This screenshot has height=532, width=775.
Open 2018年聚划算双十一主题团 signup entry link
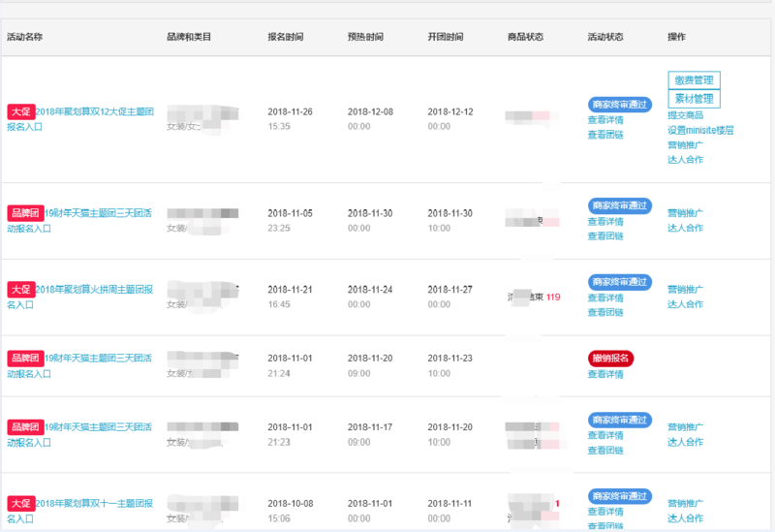[x=79, y=511]
